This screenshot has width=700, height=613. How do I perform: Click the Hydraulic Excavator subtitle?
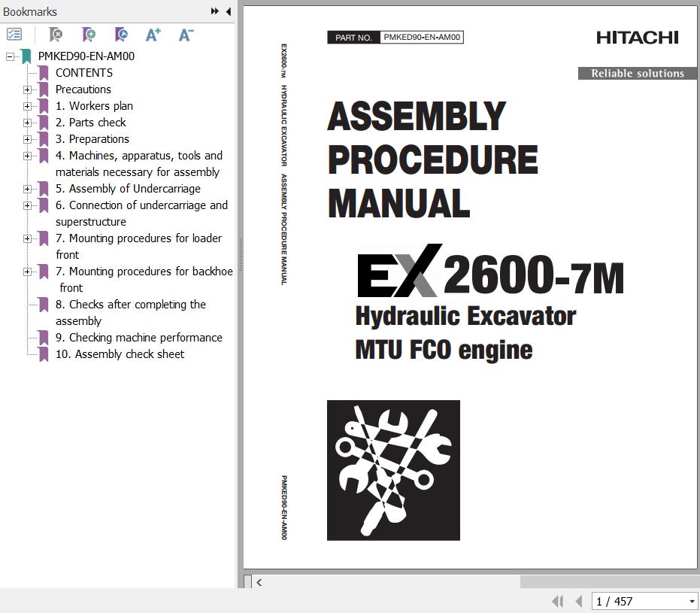pyautogui.click(x=465, y=317)
